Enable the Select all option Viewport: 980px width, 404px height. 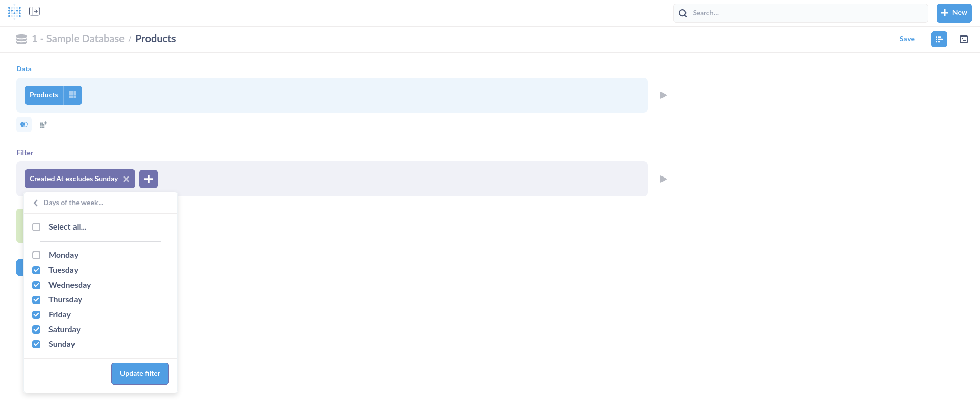(x=36, y=226)
